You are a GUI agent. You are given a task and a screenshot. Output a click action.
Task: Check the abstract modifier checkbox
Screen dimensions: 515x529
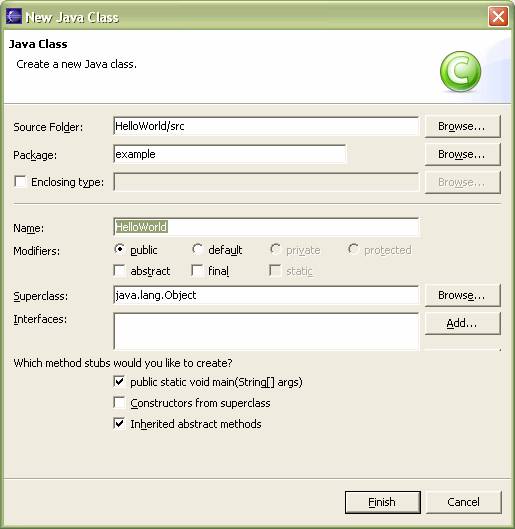click(120, 271)
